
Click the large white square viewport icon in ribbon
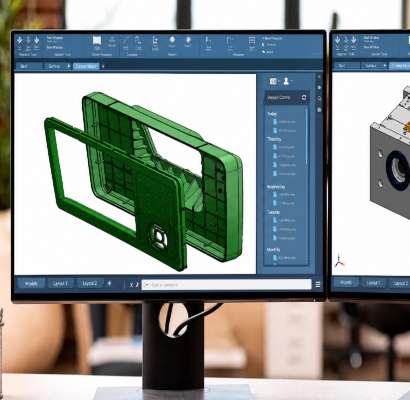pos(97,41)
